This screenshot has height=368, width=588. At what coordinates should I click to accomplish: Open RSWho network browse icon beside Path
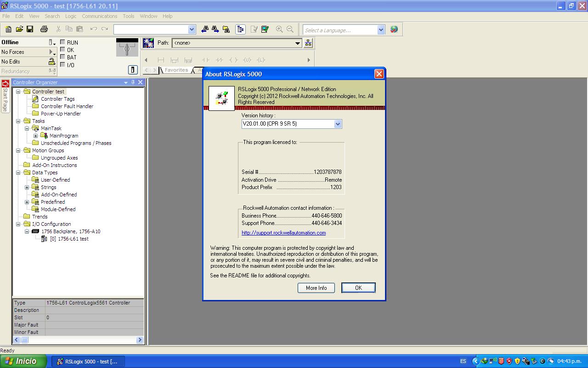[308, 43]
